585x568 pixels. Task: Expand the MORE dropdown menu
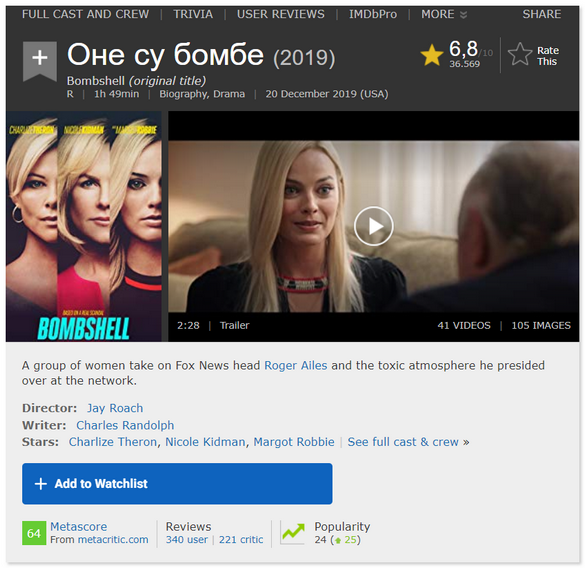click(444, 14)
